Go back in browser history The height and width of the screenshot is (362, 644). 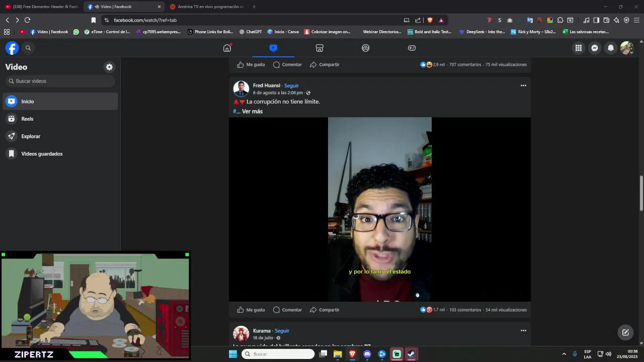7,20
